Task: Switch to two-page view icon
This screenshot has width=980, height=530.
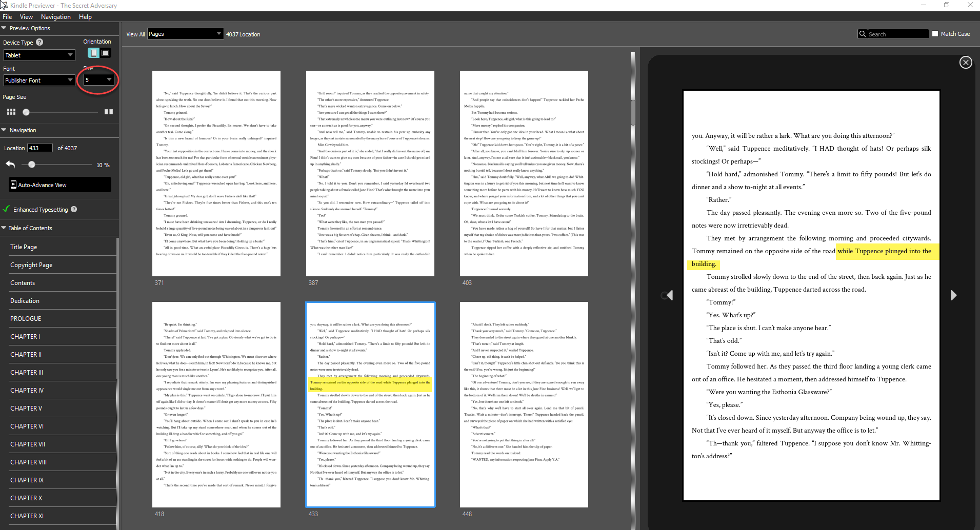Action: 109,112
